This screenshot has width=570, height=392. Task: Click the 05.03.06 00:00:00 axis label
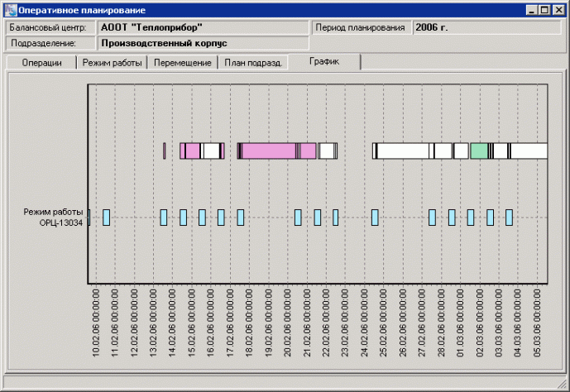[x=537, y=323]
